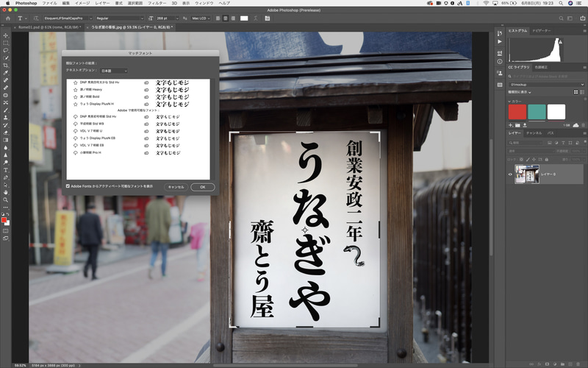Open anti-aliasing dropdown Mac LCD
This screenshot has width=588, height=368.
[x=201, y=18]
